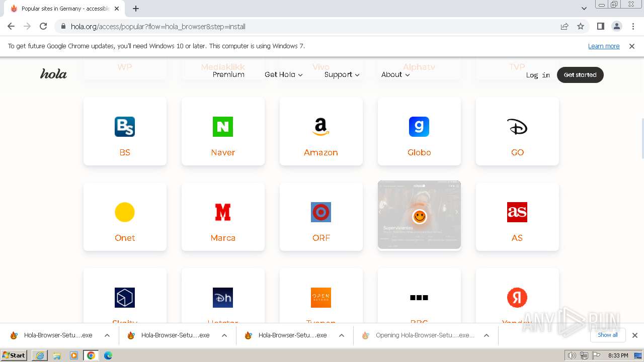Open the Onet yellow circle icon
644x362 pixels.
(125, 212)
